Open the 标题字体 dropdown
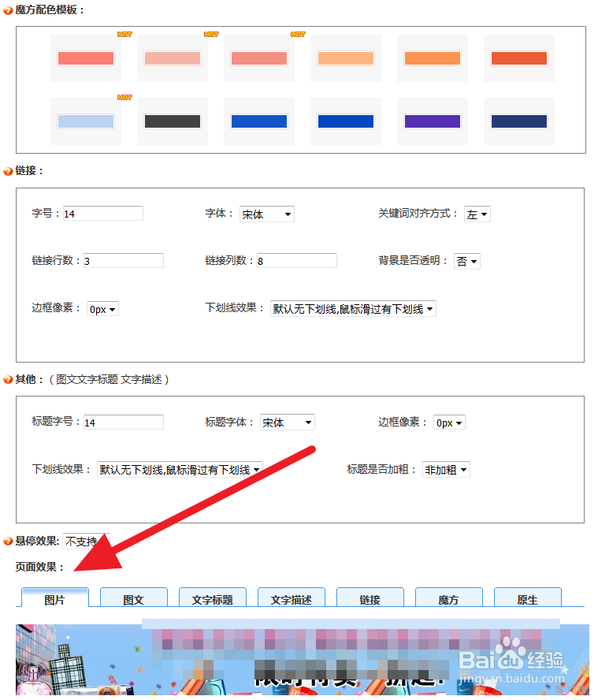 (288, 423)
